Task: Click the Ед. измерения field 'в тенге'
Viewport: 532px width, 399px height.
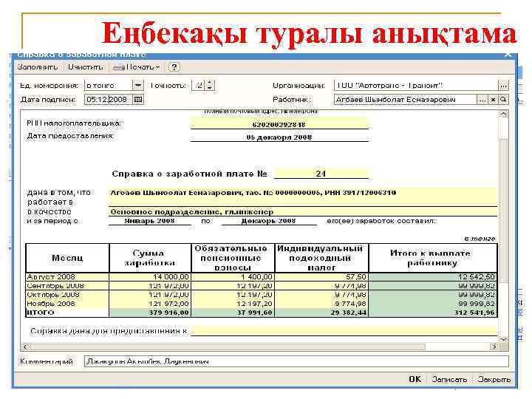Action: [x=108, y=86]
